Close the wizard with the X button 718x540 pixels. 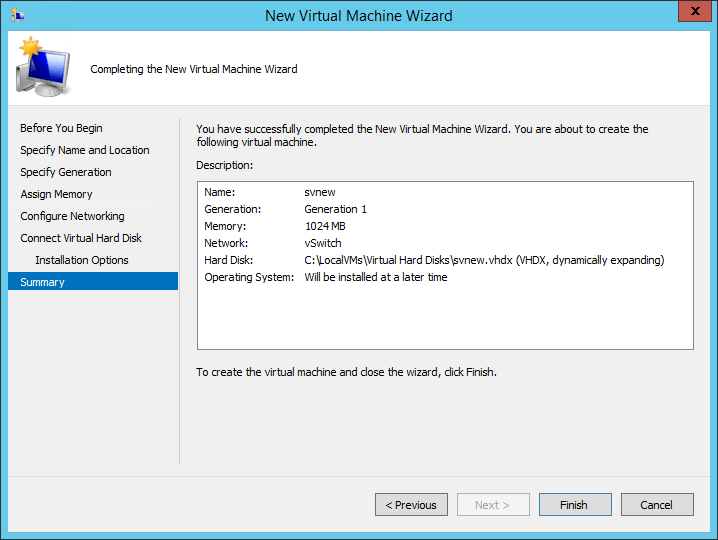click(x=695, y=11)
